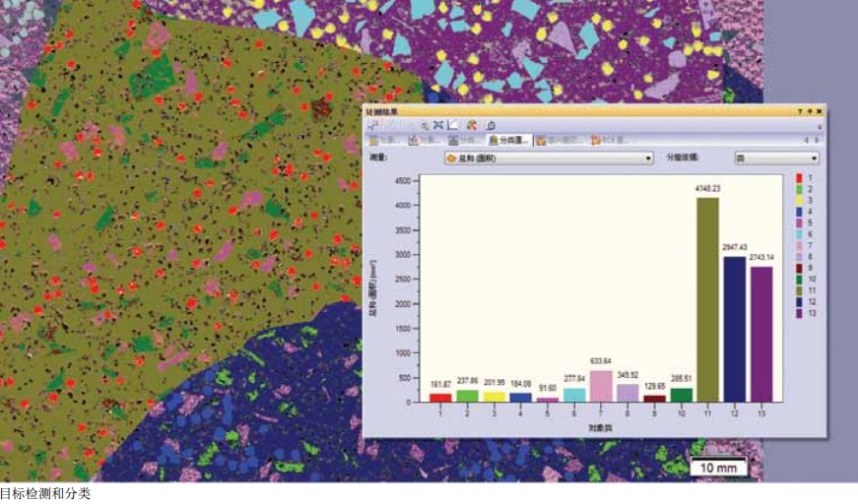Open the measurement dropdown showing 总和 (面积)
The height and width of the screenshot is (504, 858).
549,157
